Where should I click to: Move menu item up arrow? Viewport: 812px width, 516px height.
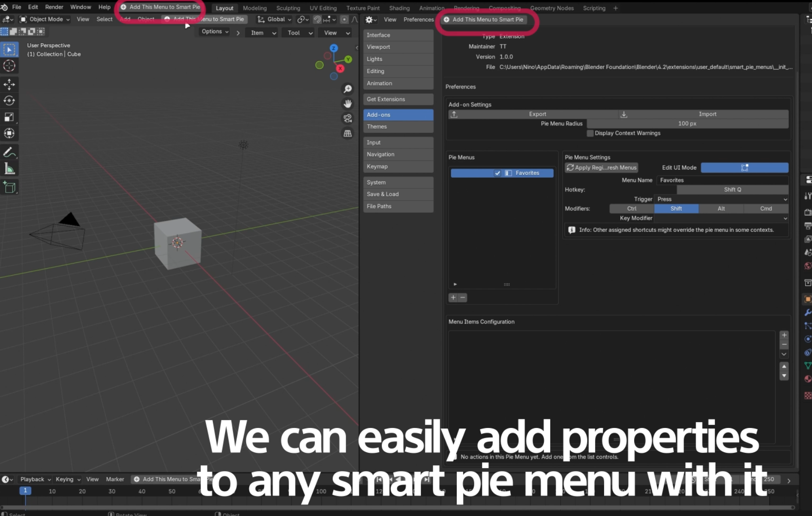coord(784,367)
